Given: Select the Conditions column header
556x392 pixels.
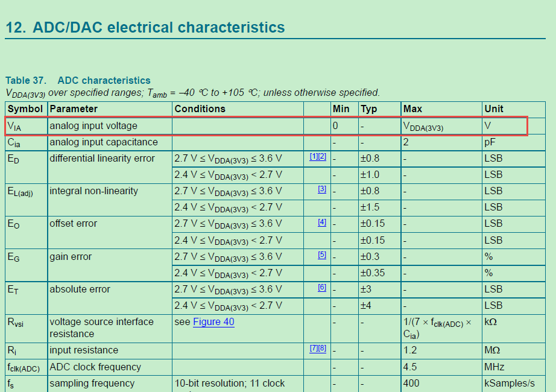Looking at the screenshot, I should click(200, 109).
